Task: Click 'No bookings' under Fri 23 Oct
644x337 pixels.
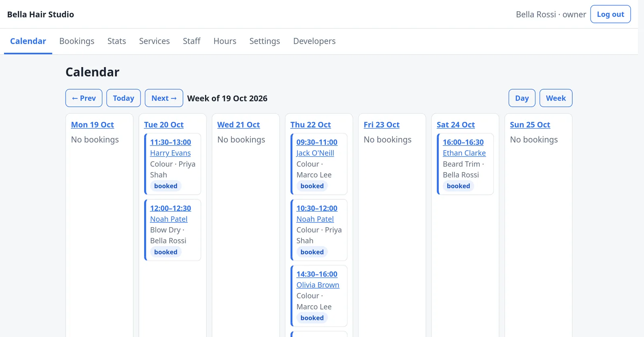Action: [x=388, y=140]
